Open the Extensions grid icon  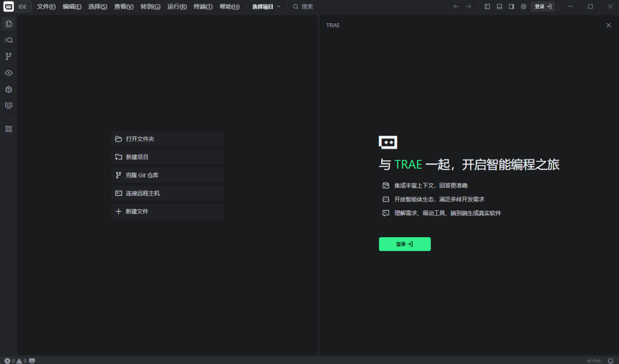(9, 129)
